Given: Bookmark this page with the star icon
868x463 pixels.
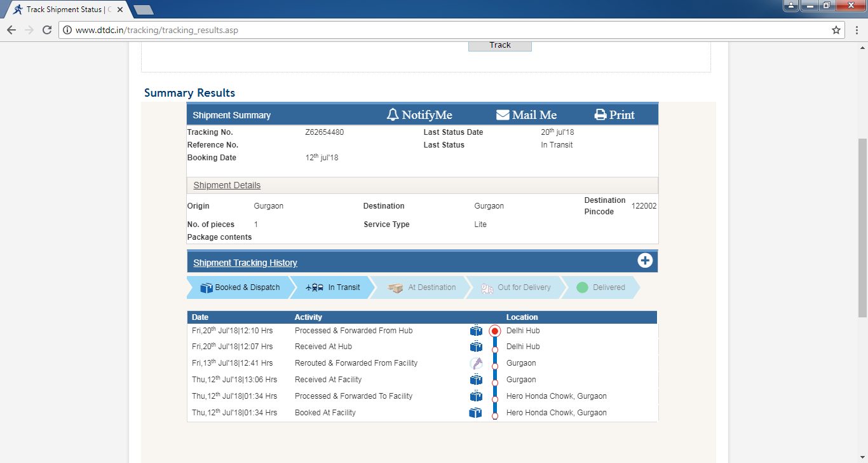Looking at the screenshot, I should 836,30.
